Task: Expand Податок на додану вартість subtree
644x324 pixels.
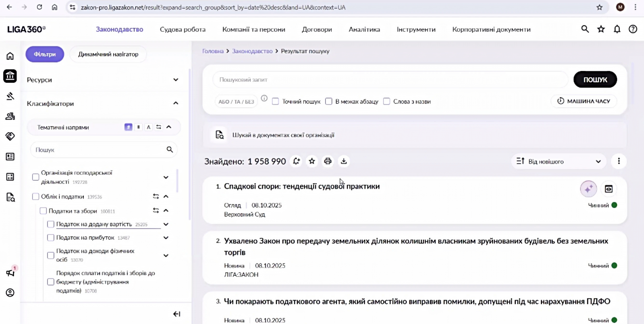Action: 166,224
